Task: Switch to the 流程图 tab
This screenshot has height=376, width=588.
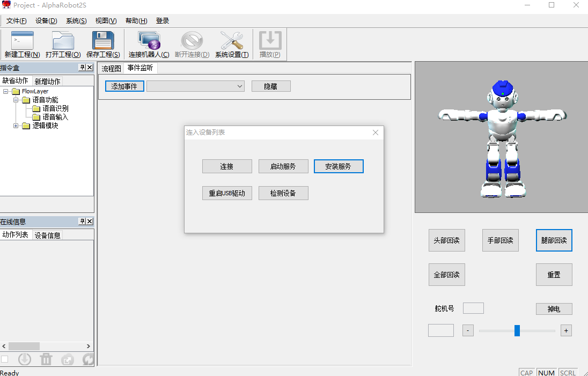Action: pos(112,68)
